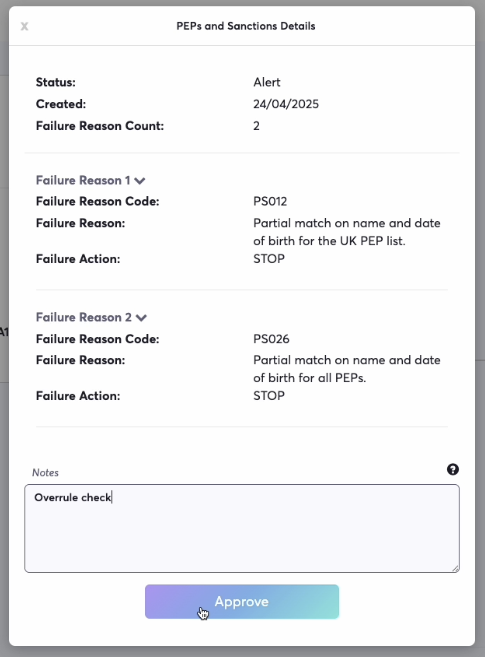Collapse section using Failure Reason 1 chevron
This screenshot has width=485, height=657.
[140, 181]
